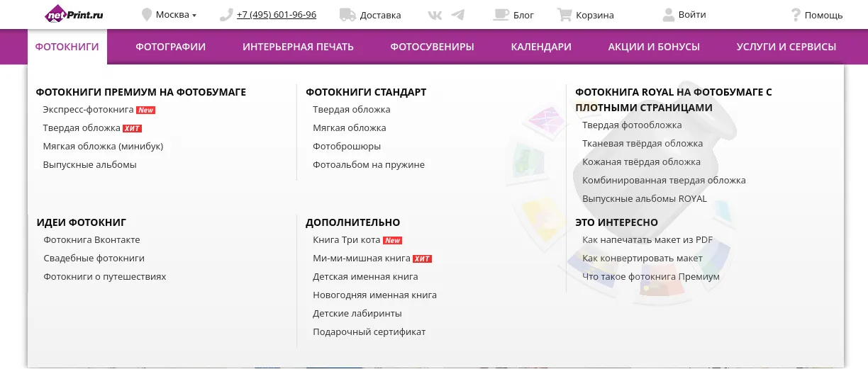Click the user profile icon
868x369 pixels.
(x=668, y=14)
